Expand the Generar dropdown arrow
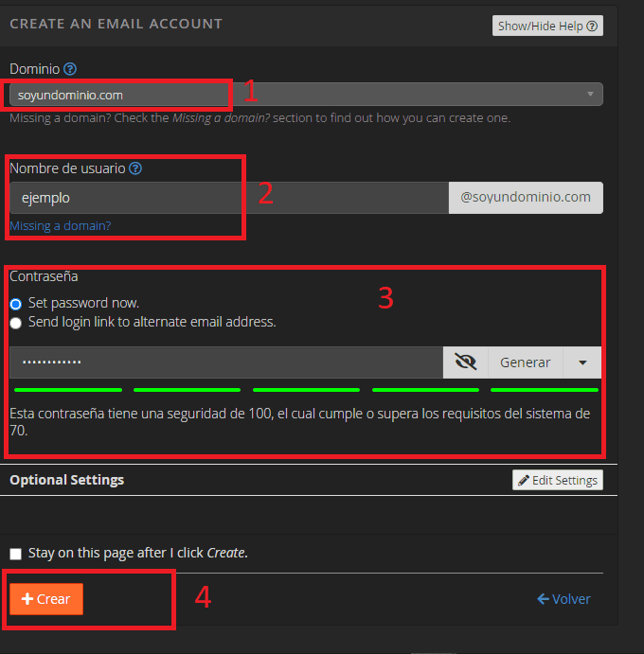 pyautogui.click(x=582, y=362)
